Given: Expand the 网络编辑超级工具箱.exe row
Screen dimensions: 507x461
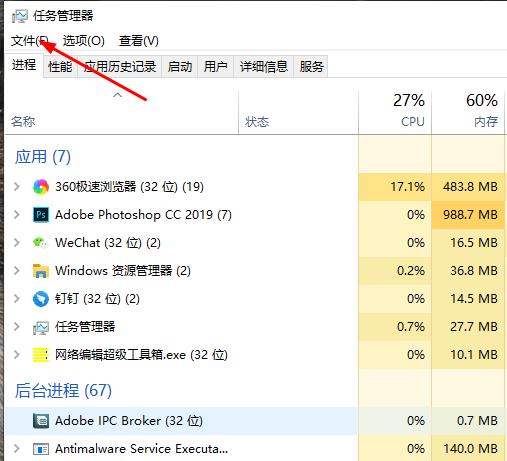Looking at the screenshot, I should click(17, 354).
